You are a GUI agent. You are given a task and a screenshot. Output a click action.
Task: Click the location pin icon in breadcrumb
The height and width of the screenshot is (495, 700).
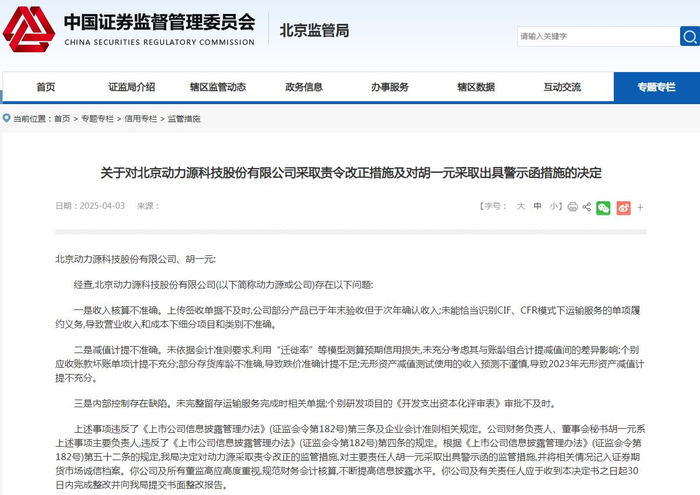click(6, 118)
